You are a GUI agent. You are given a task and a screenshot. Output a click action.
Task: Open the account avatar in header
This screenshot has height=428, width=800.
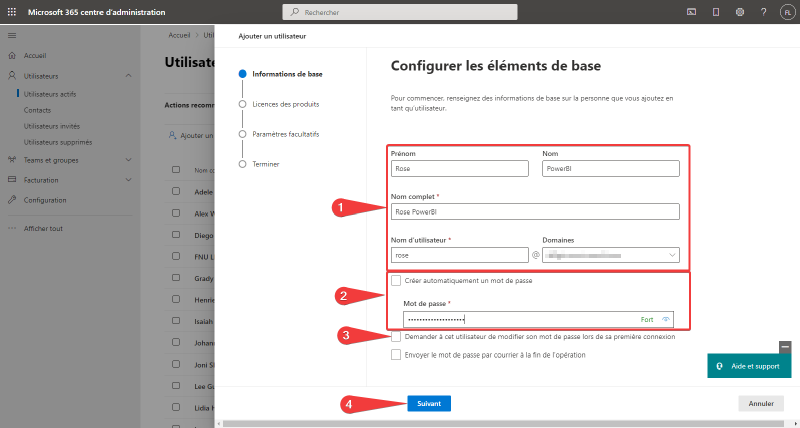tap(787, 12)
